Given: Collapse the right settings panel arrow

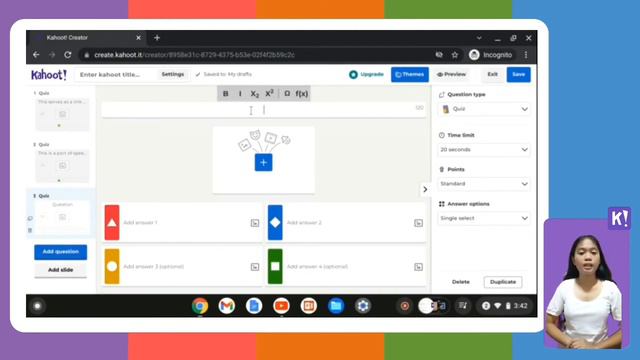Looking at the screenshot, I should point(425,189).
